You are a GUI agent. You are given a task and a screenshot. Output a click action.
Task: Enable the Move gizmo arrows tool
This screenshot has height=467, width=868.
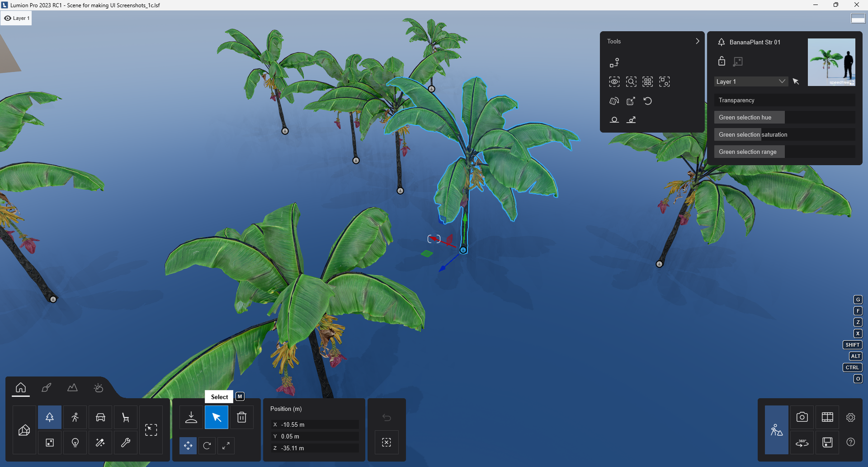(189, 446)
